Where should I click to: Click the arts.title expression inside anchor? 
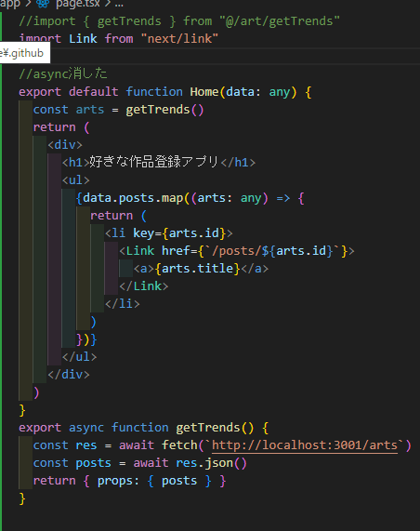(x=197, y=269)
